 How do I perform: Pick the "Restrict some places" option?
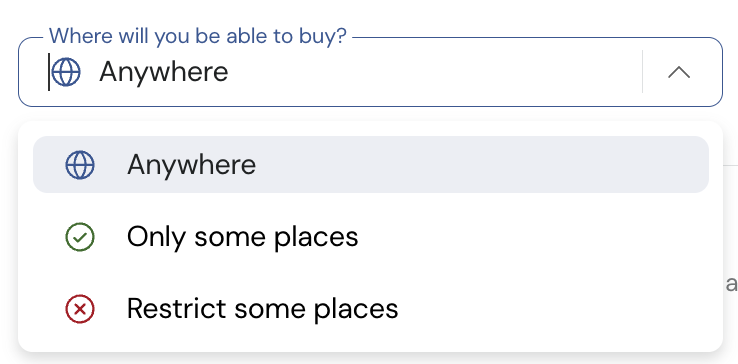[371, 309]
